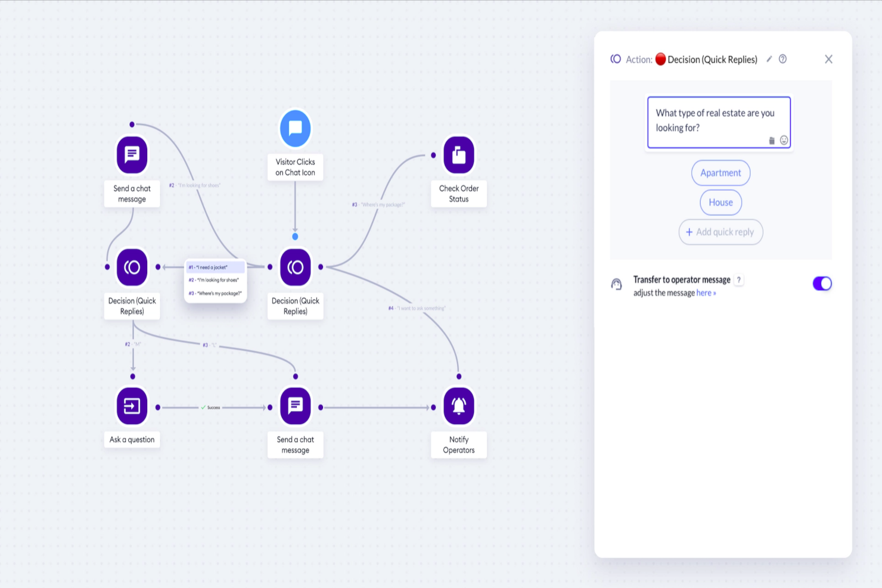Open the emoji picker in the message box

784,140
